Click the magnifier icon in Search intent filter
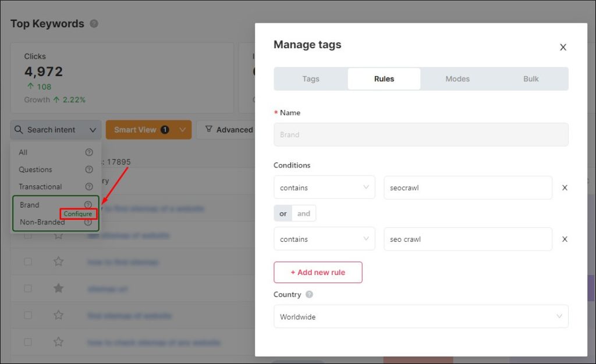This screenshot has height=364, width=596. click(20, 129)
